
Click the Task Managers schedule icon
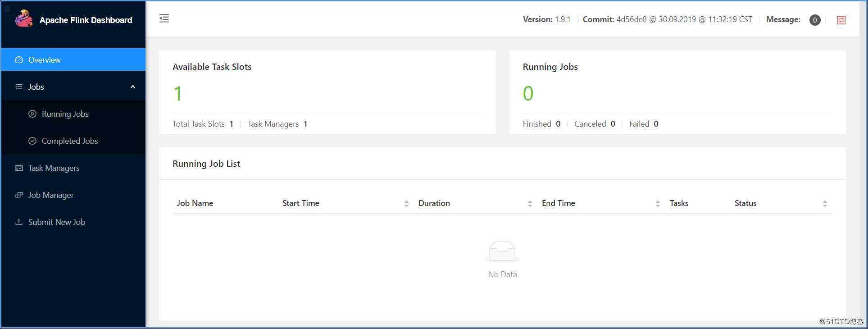click(x=19, y=168)
